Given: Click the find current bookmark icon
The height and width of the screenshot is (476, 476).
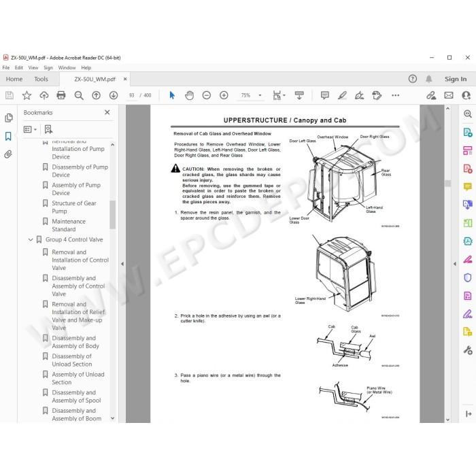Looking at the screenshot, I should coord(48,129).
